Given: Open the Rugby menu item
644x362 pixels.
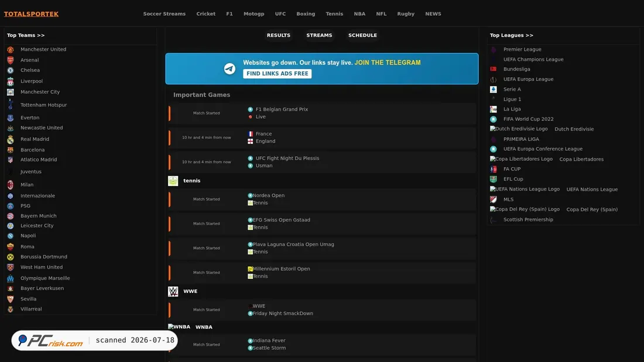Looking at the screenshot, I should pyautogui.click(x=406, y=14).
